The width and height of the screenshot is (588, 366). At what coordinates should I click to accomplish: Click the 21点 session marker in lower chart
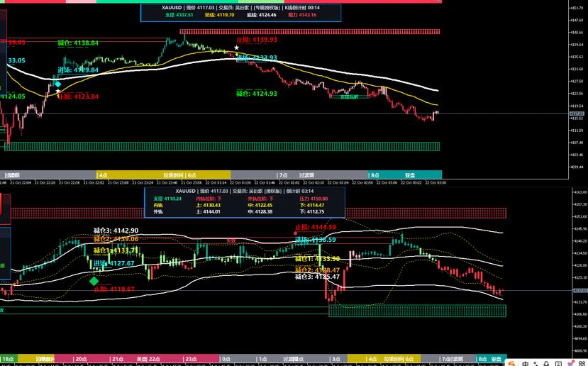click(x=116, y=359)
